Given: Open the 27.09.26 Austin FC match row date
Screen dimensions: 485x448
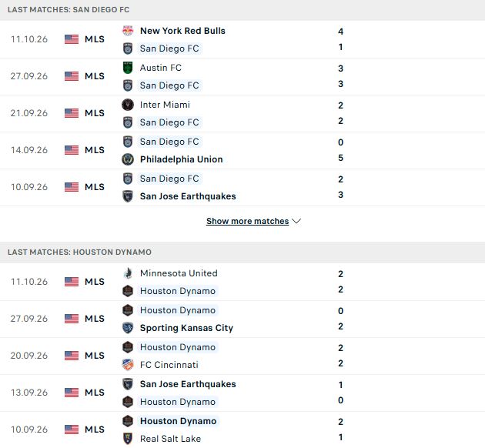Looking at the screenshot, I should (29, 76).
